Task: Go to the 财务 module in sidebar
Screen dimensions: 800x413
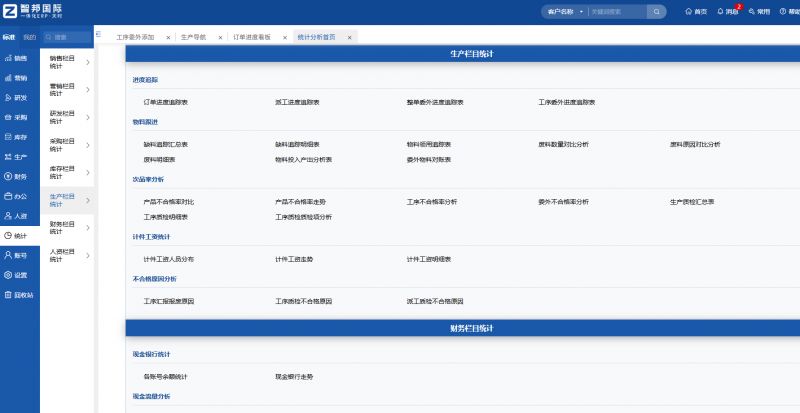Action: click(x=15, y=176)
